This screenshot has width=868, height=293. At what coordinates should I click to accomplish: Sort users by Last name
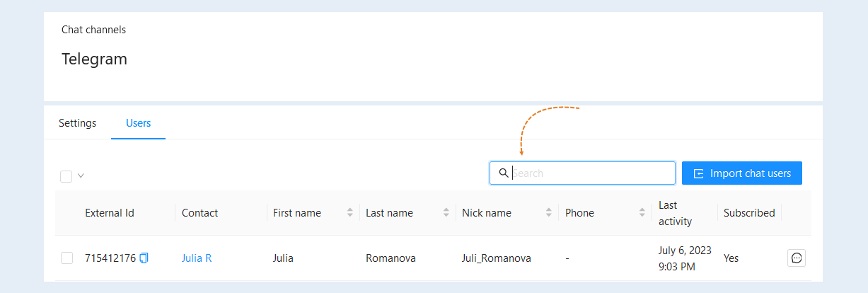click(446, 213)
